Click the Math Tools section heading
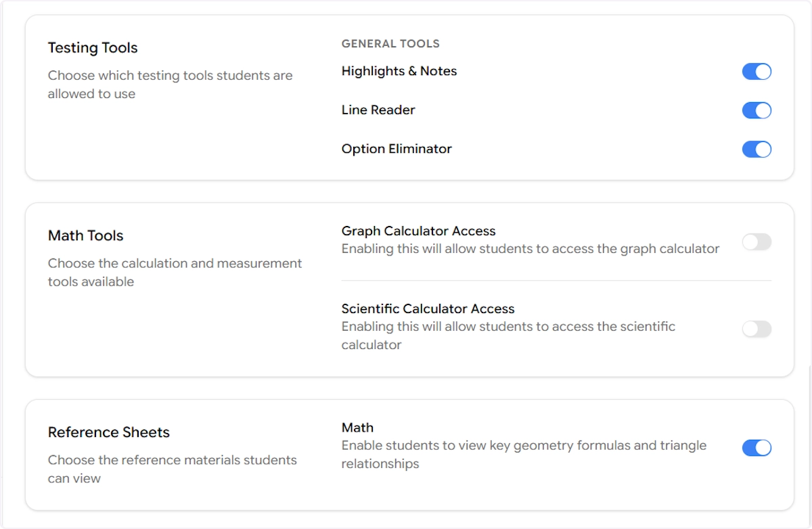Image resolution: width=812 pixels, height=529 pixels. (85, 235)
